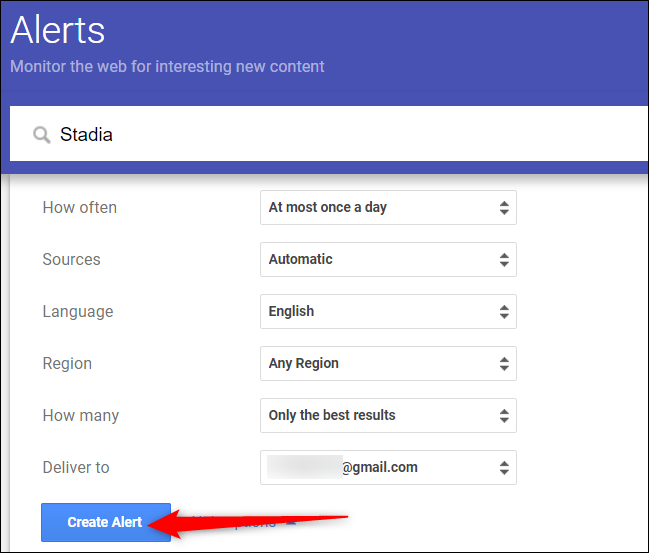Click the up-down arrows on Region selector
Viewport: 649px width, 553px height.
(504, 364)
